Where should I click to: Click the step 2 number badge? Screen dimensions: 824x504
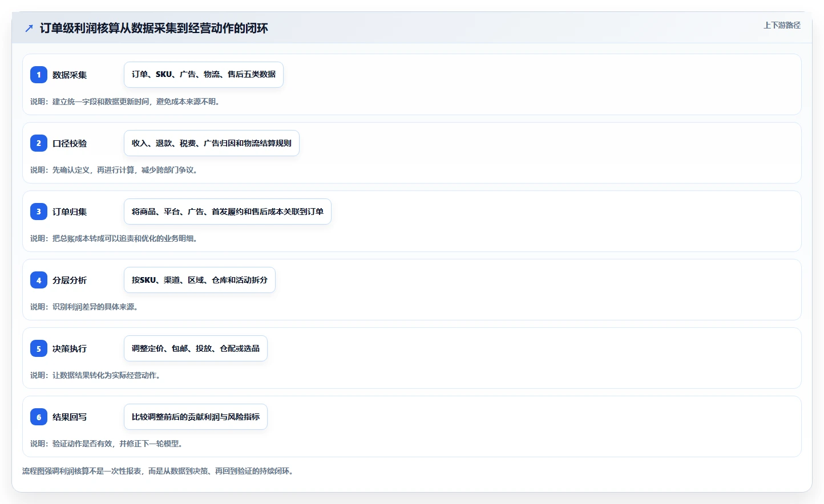(39, 143)
